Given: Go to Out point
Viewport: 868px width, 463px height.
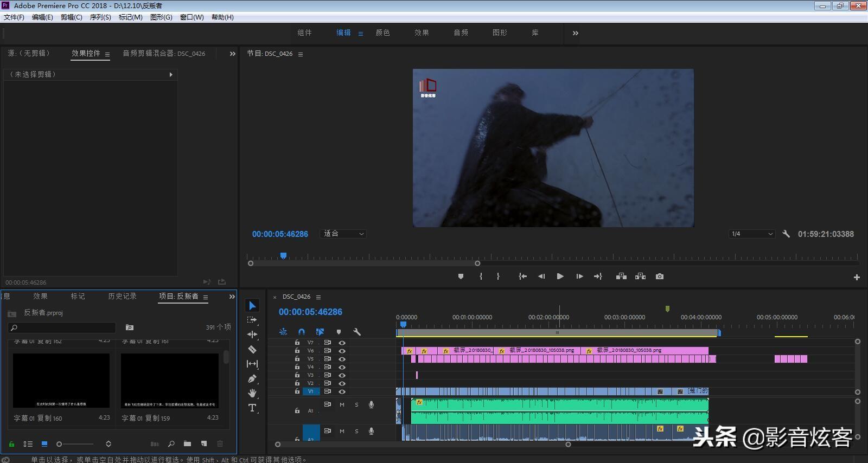Looking at the screenshot, I should (598, 276).
